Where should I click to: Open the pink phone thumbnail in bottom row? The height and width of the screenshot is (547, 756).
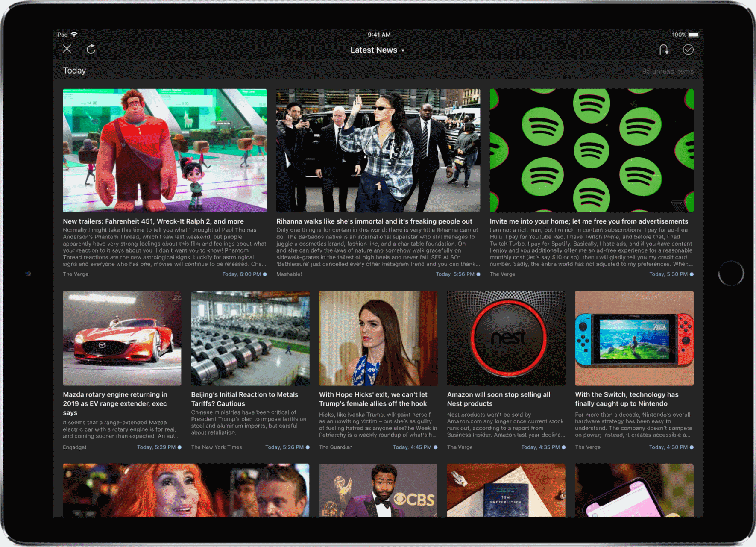(x=634, y=490)
